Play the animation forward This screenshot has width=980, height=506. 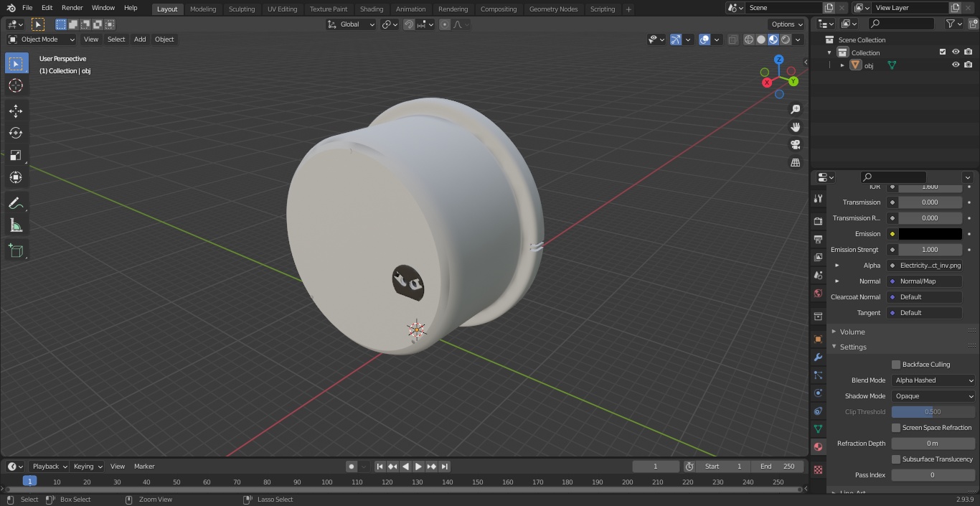[x=418, y=467]
